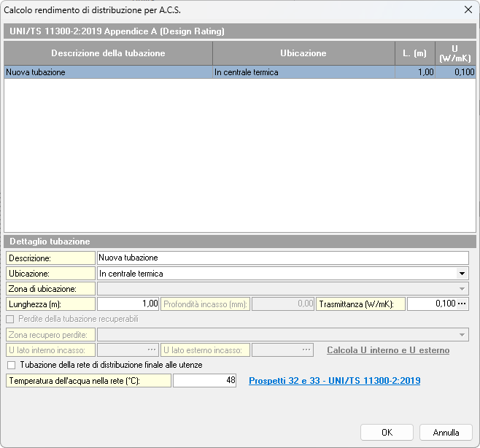Open the Ubicazione dropdown list
The width and height of the screenshot is (480, 448).
(x=462, y=274)
